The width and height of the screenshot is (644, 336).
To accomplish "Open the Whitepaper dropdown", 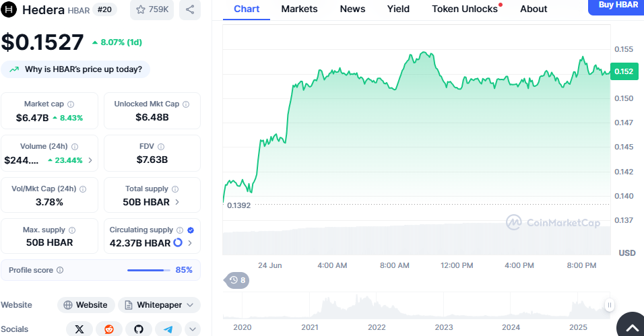I will [x=160, y=305].
